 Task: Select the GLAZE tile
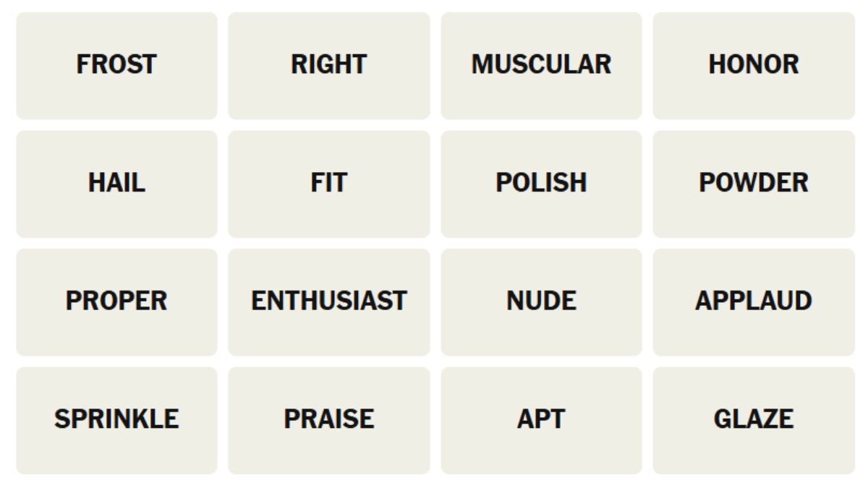tap(753, 420)
